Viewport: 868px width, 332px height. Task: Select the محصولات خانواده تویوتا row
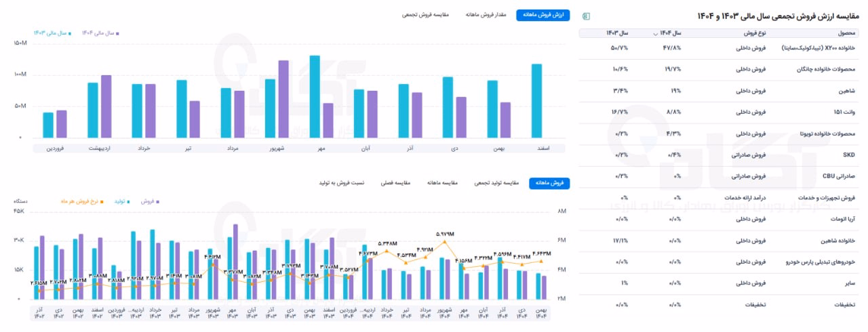pos(717,133)
